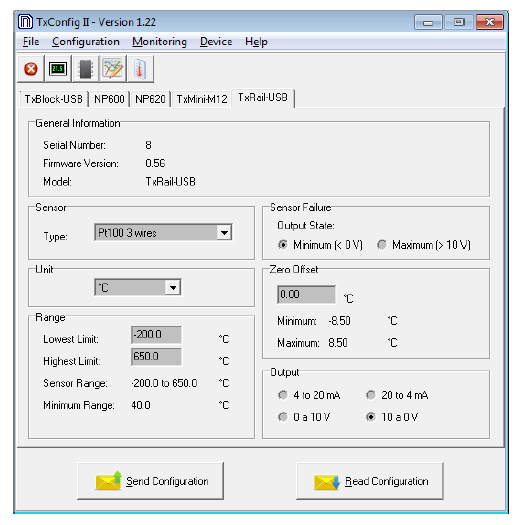Open the chart with pencil toolbar icon
Image resolution: width=518 pixels, height=525 pixels.
click(x=113, y=69)
